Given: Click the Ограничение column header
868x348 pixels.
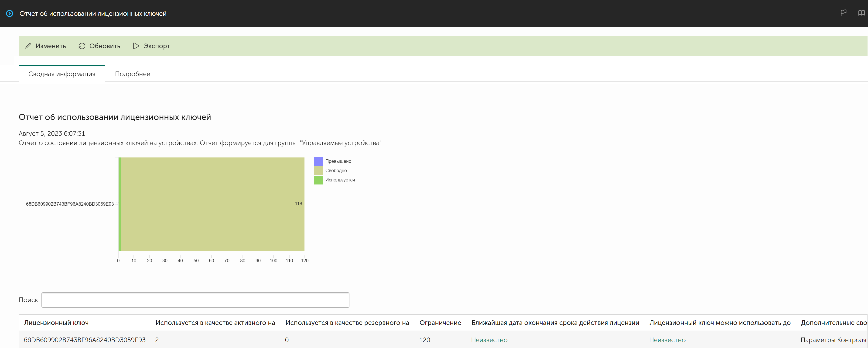Looking at the screenshot, I should pyautogui.click(x=440, y=323).
